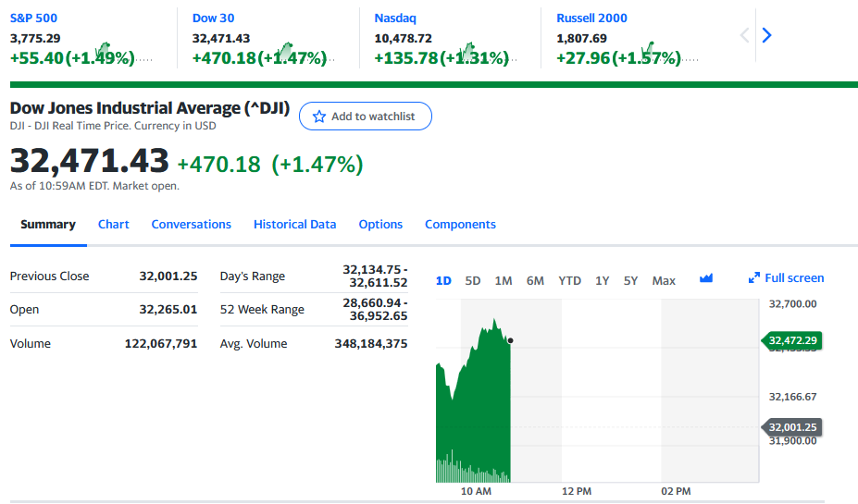Click the Previous Close label
Image resolution: width=858 pixels, height=504 pixels.
(x=49, y=277)
